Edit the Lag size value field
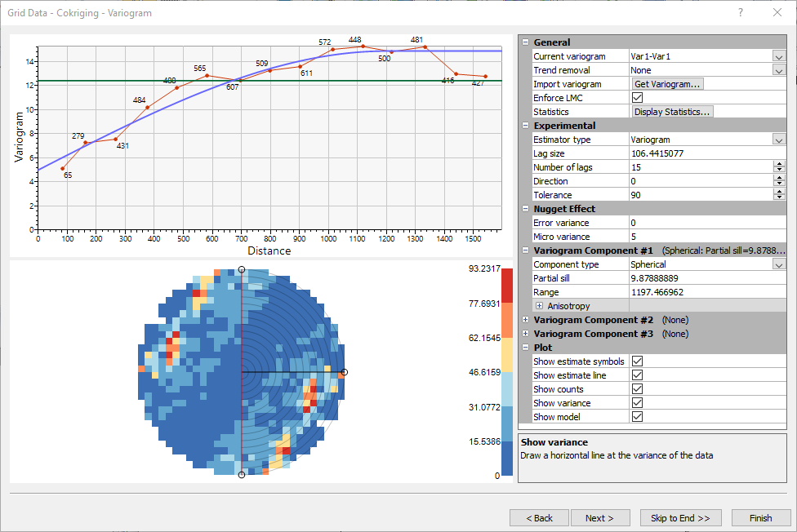The image size is (797, 532). (707, 153)
